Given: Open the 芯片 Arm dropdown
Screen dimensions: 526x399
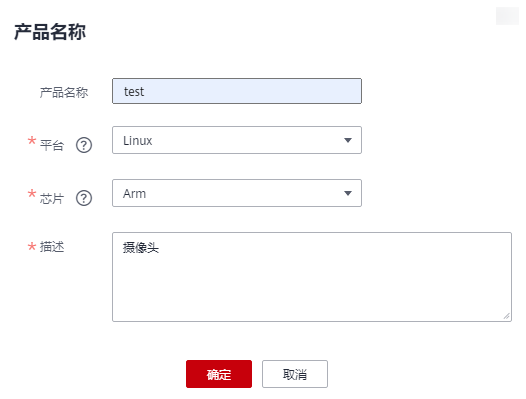Looking at the screenshot, I should point(237,193).
